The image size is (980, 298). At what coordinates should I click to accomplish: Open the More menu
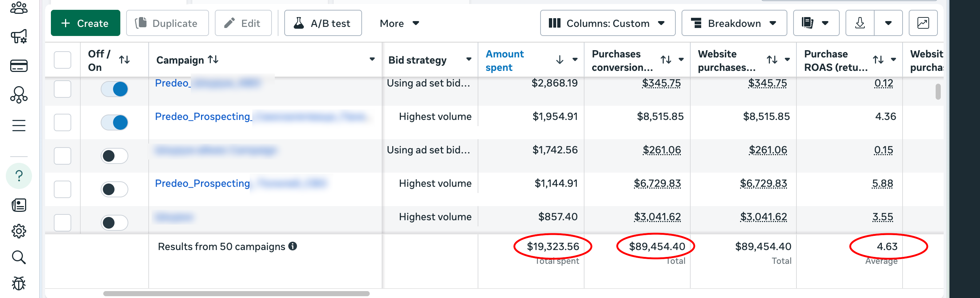[399, 23]
